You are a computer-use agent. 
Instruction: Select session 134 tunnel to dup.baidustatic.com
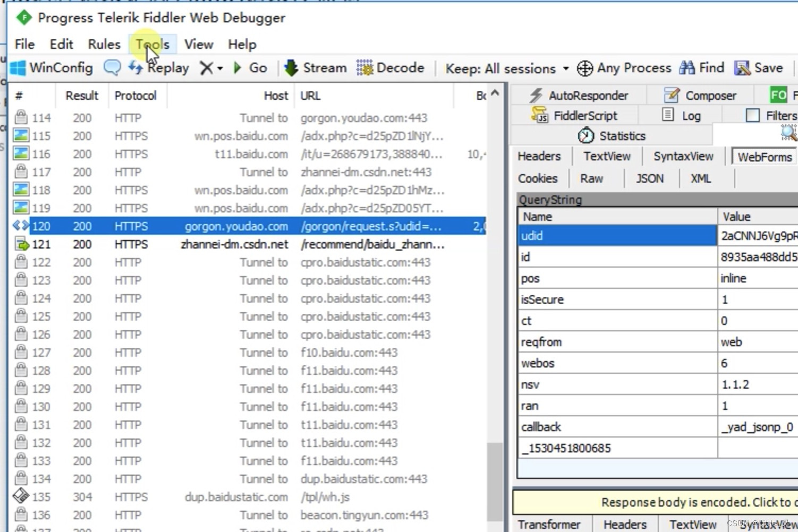[248, 479]
